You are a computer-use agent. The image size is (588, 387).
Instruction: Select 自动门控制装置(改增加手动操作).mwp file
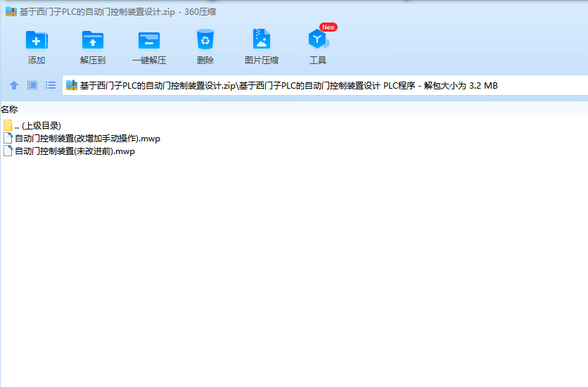pos(82,139)
